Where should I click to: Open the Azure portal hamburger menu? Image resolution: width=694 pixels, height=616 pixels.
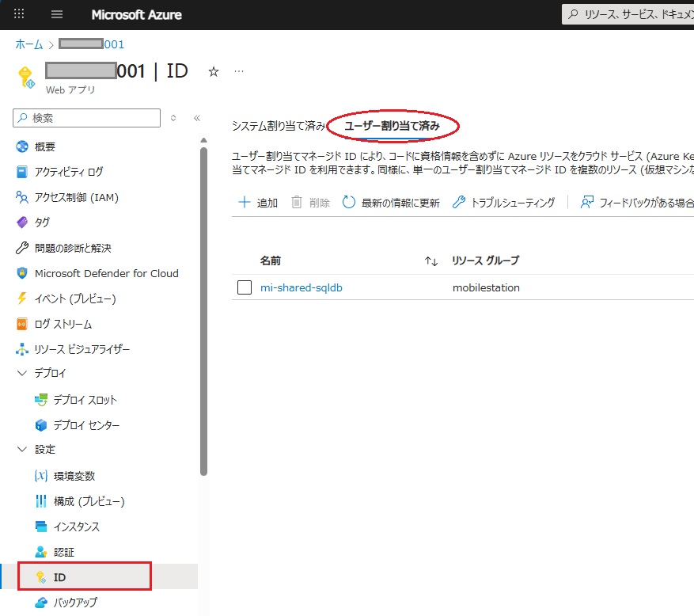click(57, 14)
